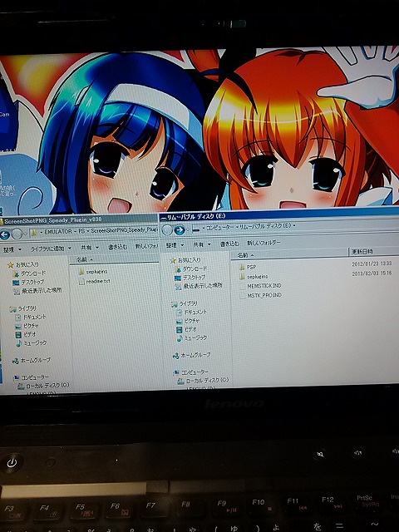Select ダウンロード in E: window sidebar
The height and width of the screenshot is (532, 399).
[x=195, y=268]
